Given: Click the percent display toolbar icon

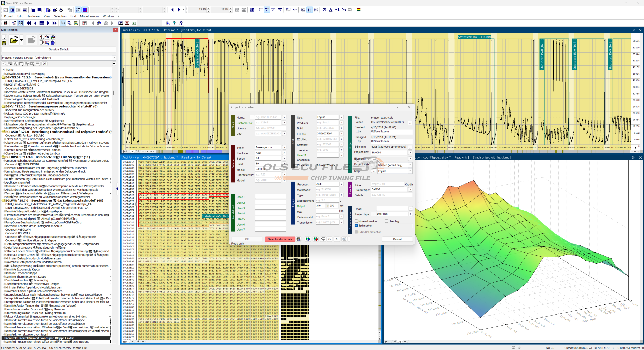Looking at the screenshot, I should tap(325, 10).
